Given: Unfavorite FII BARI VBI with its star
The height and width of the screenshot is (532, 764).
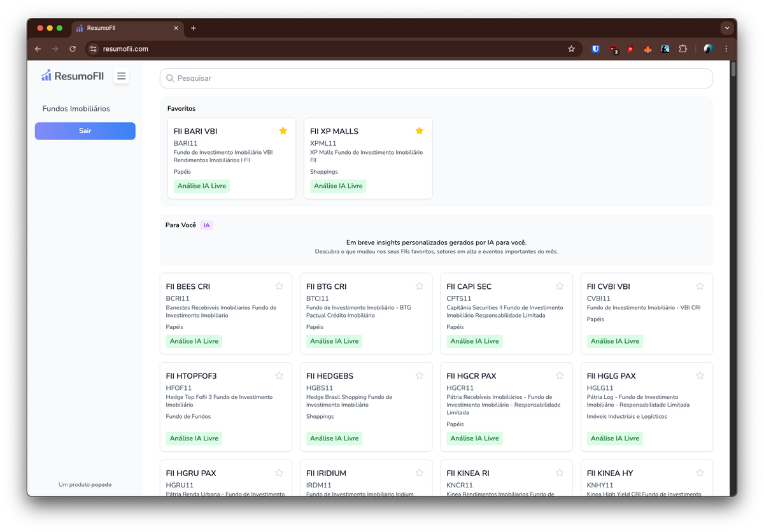Looking at the screenshot, I should 283,130.
